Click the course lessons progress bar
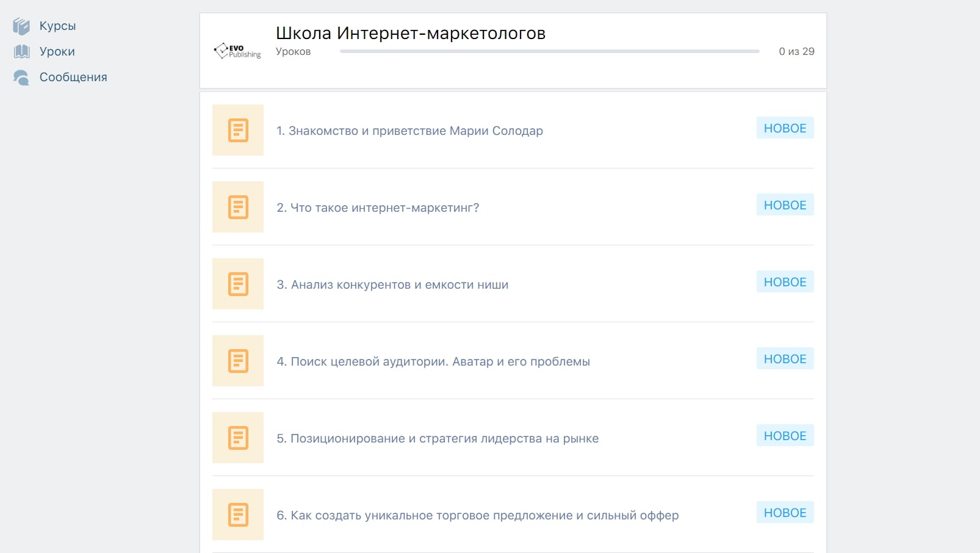The width and height of the screenshot is (980, 553). tap(550, 51)
